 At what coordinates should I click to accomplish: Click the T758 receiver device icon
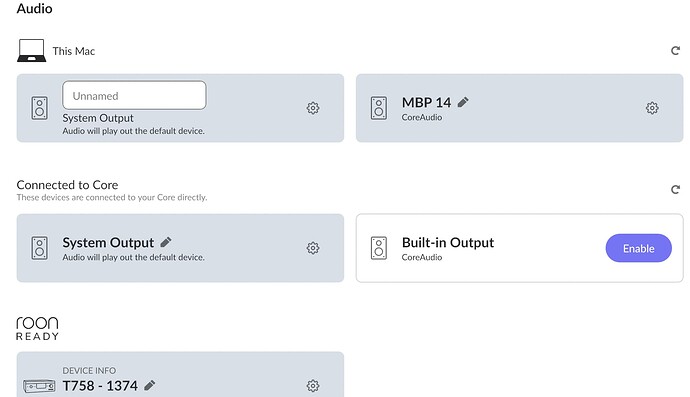click(x=39, y=386)
